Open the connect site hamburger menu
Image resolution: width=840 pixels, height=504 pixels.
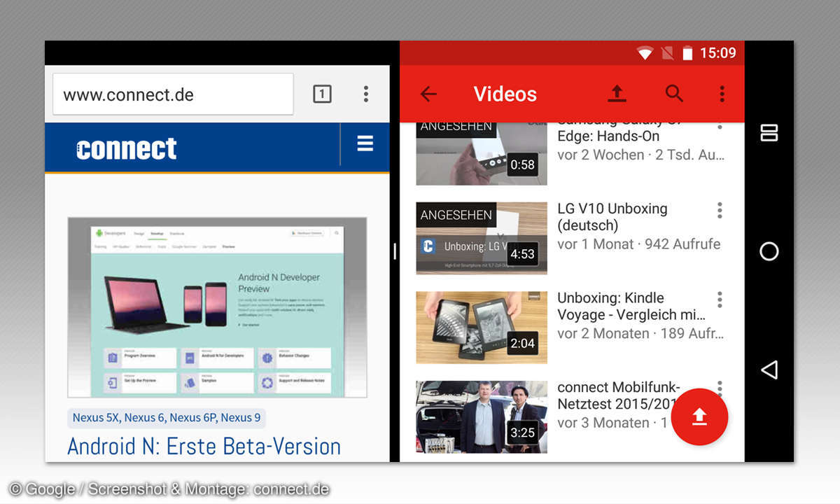pyautogui.click(x=365, y=144)
